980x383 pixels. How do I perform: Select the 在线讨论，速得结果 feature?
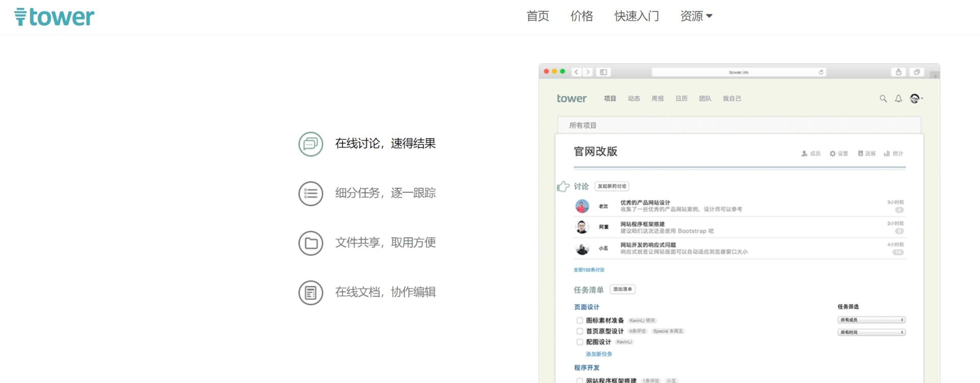point(385,144)
